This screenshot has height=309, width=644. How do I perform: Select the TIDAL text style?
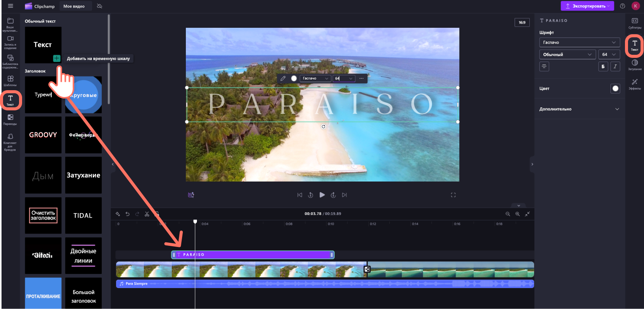coord(83,215)
